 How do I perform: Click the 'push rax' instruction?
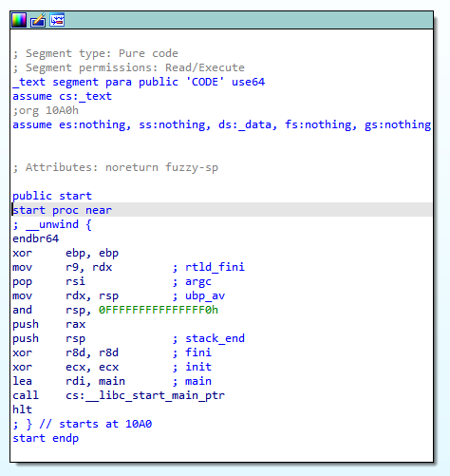(49, 324)
